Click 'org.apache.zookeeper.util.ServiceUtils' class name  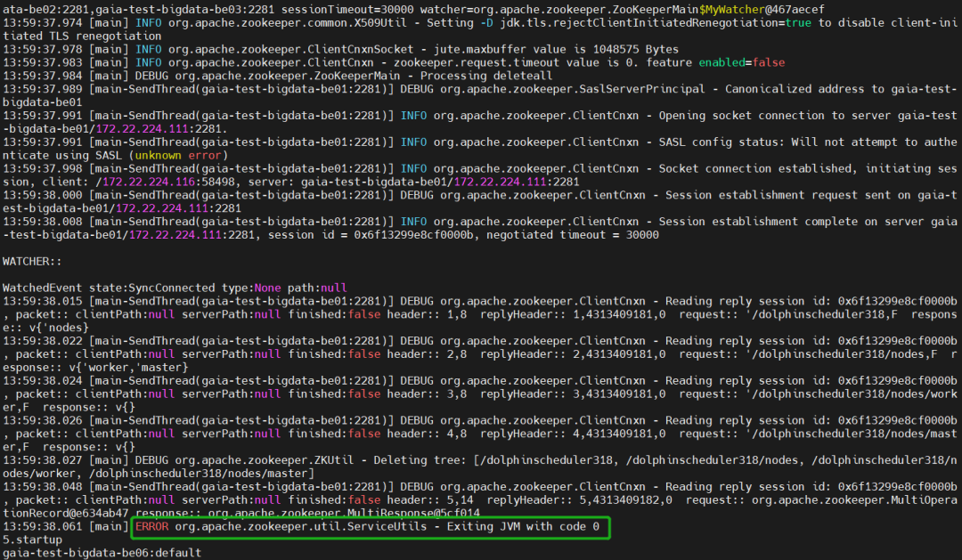(x=301, y=526)
